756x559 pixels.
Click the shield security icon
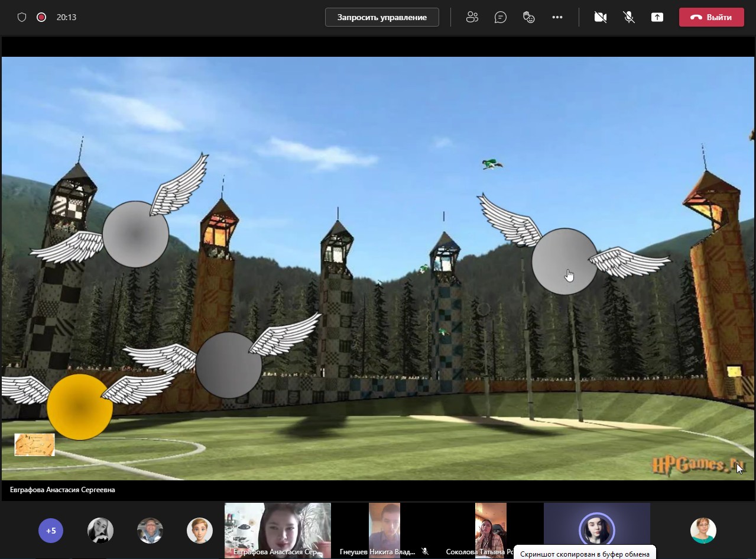click(22, 17)
